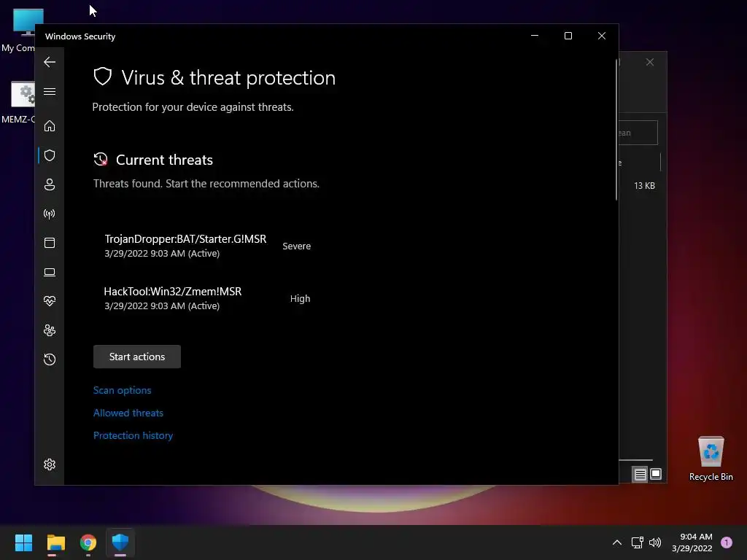Image resolution: width=747 pixels, height=560 pixels.
Task: Show hidden icons in system tray
Action: [617, 542]
